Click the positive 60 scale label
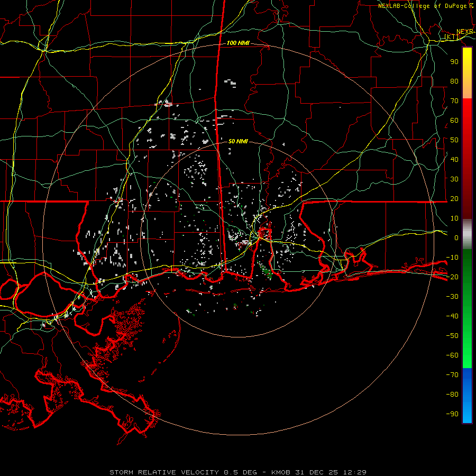This screenshot has width=476, height=476. coord(454,121)
